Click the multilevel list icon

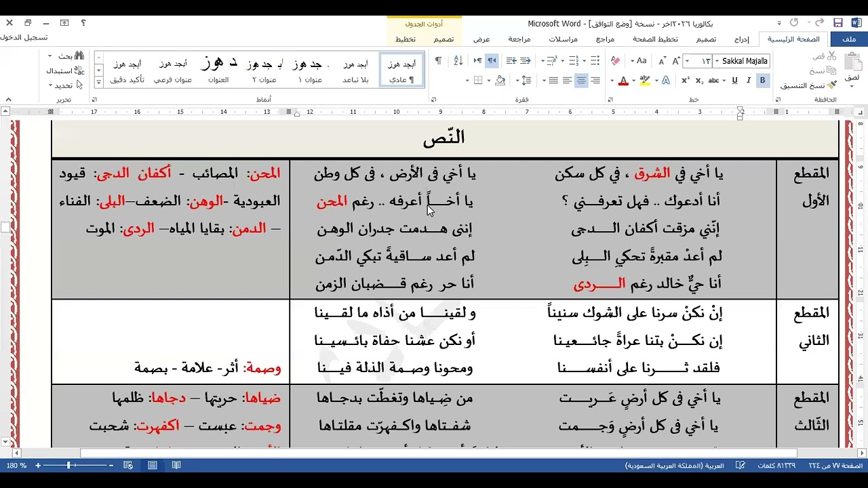tap(551, 61)
